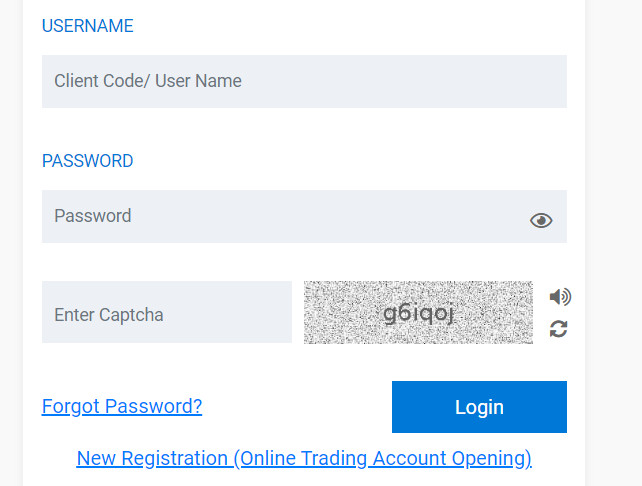The height and width of the screenshot is (486, 642).
Task: Open the Forgot Password? link
Action: (x=122, y=406)
